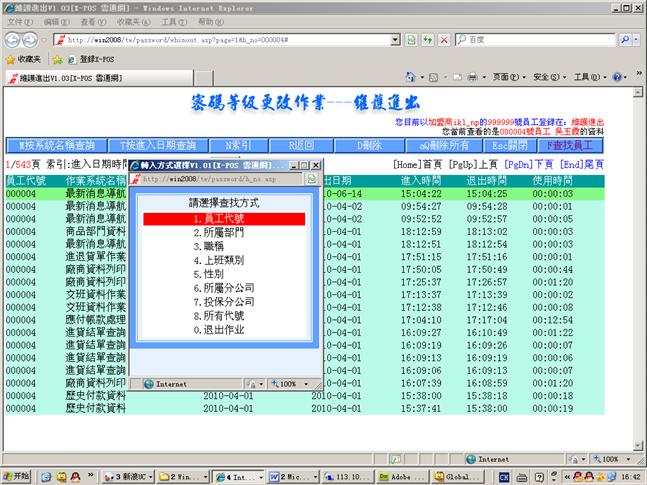Open the 工具 menu in the menu bar
The height and width of the screenshot is (485, 647).
[172, 21]
